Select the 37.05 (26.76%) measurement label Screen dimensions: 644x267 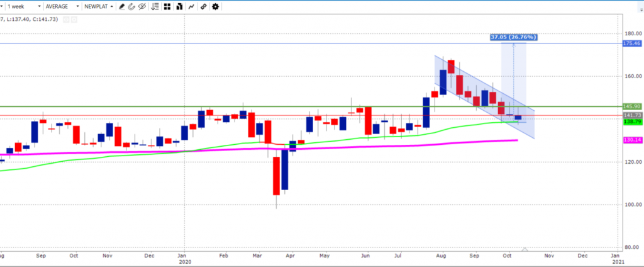pyautogui.click(x=514, y=37)
